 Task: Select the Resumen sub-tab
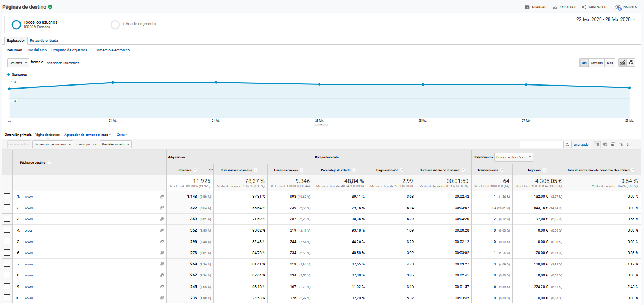coord(14,50)
